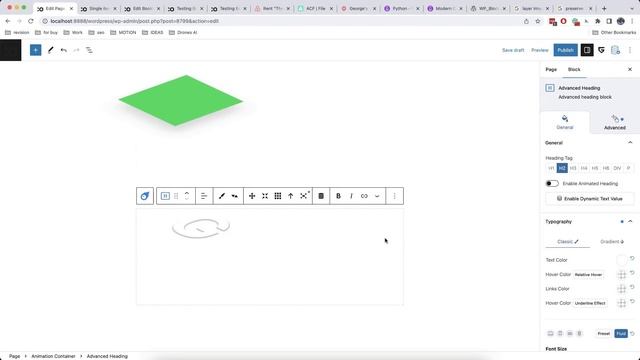Open the Advanced block settings tab
The height and width of the screenshot is (360, 640).
(615, 122)
